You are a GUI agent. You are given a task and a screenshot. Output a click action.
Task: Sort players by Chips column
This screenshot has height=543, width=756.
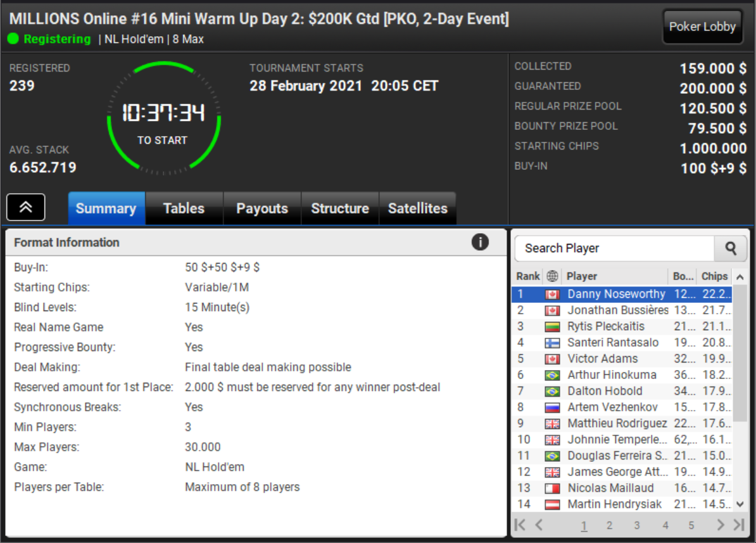pos(714,276)
